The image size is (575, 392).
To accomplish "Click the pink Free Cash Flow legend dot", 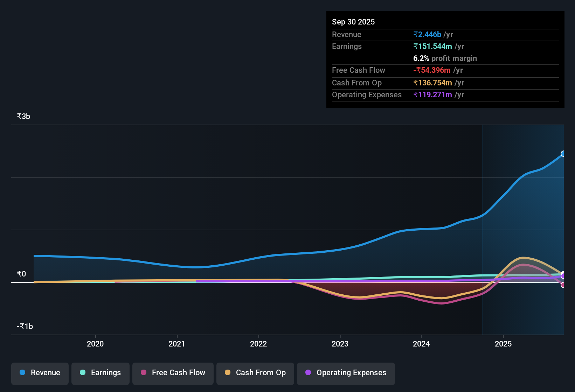I will coord(144,373).
